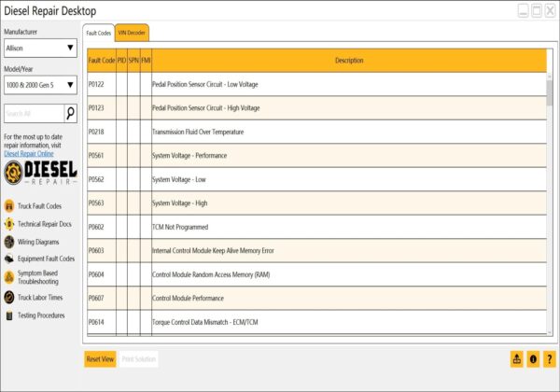
Task: Click 'Transmission Fluid Over Temperature' description
Action: [x=198, y=133]
